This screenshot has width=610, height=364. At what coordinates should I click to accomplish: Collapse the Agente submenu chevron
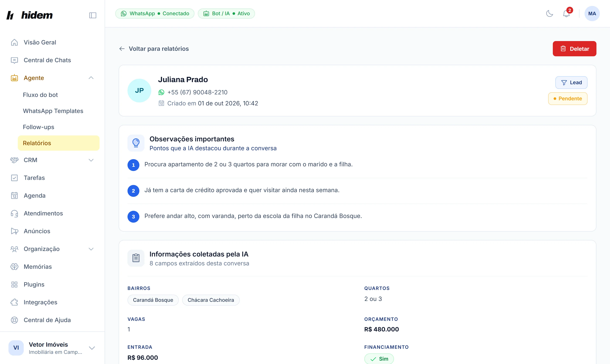point(91,78)
